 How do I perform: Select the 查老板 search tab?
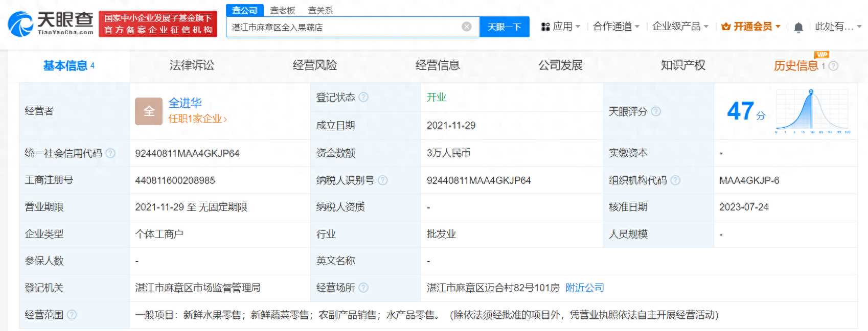point(283,10)
